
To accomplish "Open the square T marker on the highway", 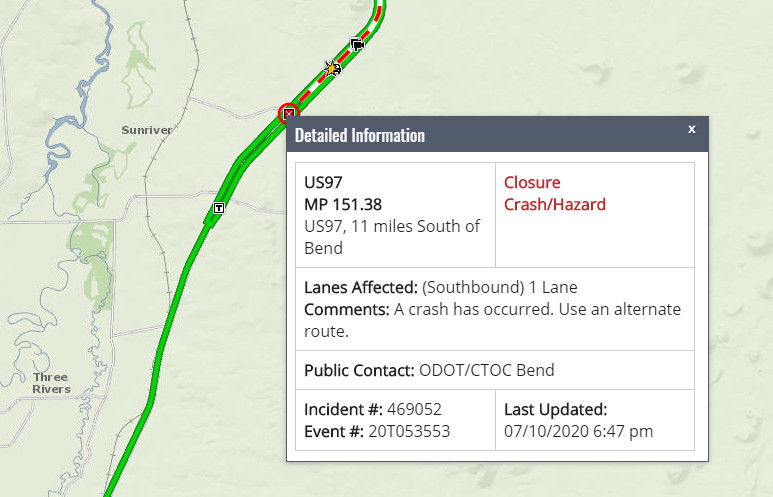I will pyautogui.click(x=219, y=207).
